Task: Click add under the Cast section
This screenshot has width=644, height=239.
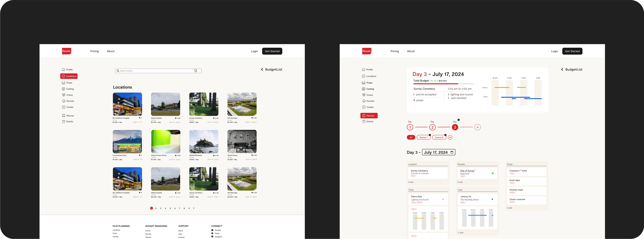Action: point(461,233)
